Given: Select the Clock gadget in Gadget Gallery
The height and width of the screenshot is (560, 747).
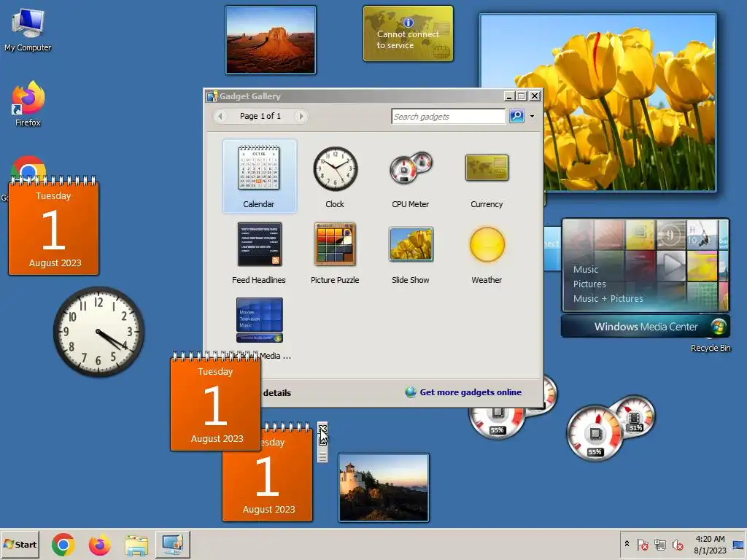Looking at the screenshot, I should (x=335, y=177).
